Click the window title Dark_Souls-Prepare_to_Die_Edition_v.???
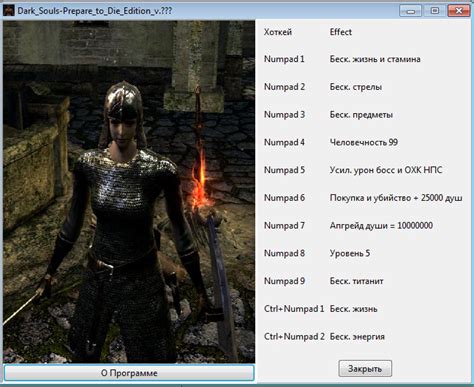Image resolution: width=474 pixels, height=387 pixels. point(95,11)
